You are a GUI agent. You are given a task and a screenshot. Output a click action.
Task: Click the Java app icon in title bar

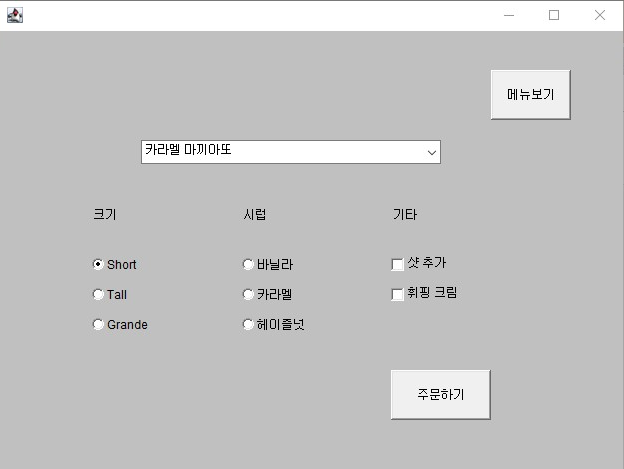(15, 15)
